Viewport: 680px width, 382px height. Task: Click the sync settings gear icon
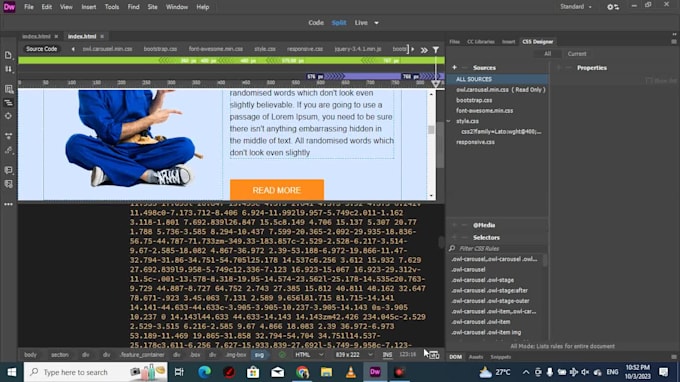[613, 7]
